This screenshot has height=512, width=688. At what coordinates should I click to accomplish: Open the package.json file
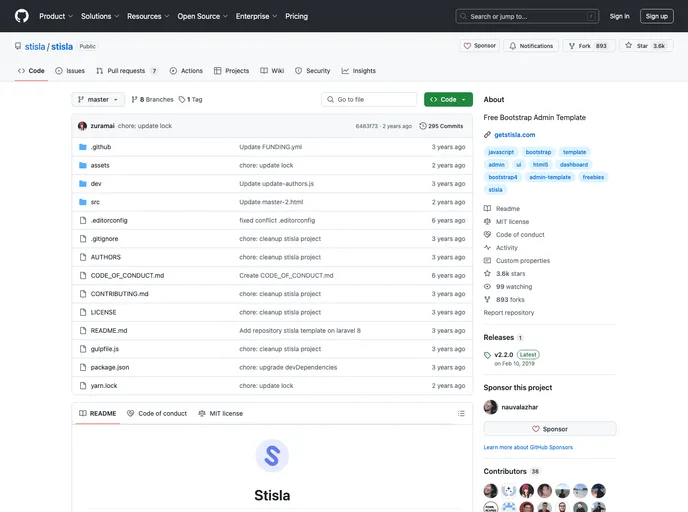click(x=110, y=367)
